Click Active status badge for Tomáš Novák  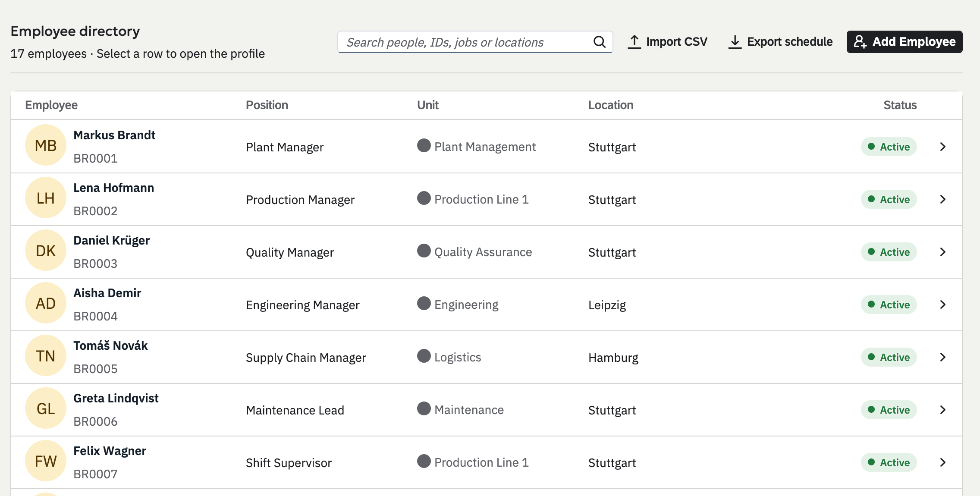(889, 357)
